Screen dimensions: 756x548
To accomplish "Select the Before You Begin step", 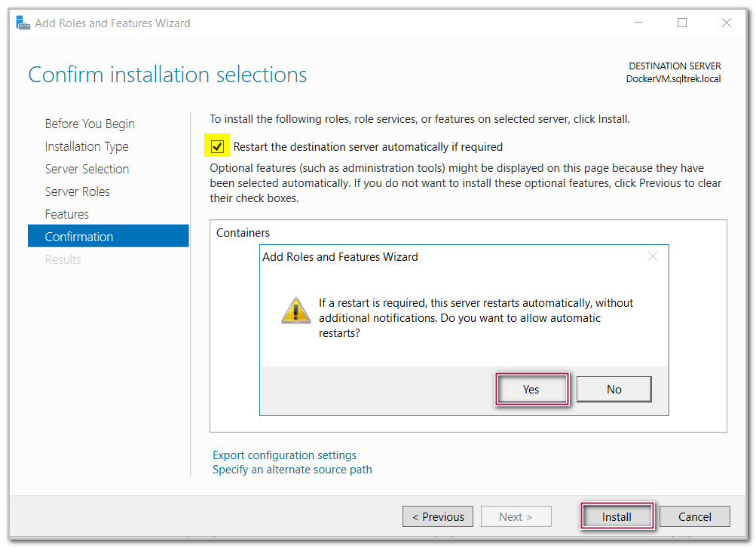I will tap(89, 123).
